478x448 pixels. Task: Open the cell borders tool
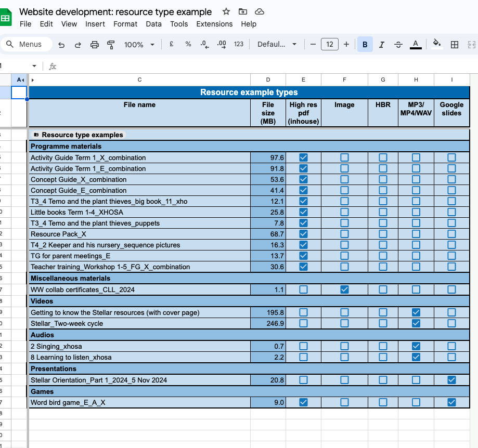[455, 45]
